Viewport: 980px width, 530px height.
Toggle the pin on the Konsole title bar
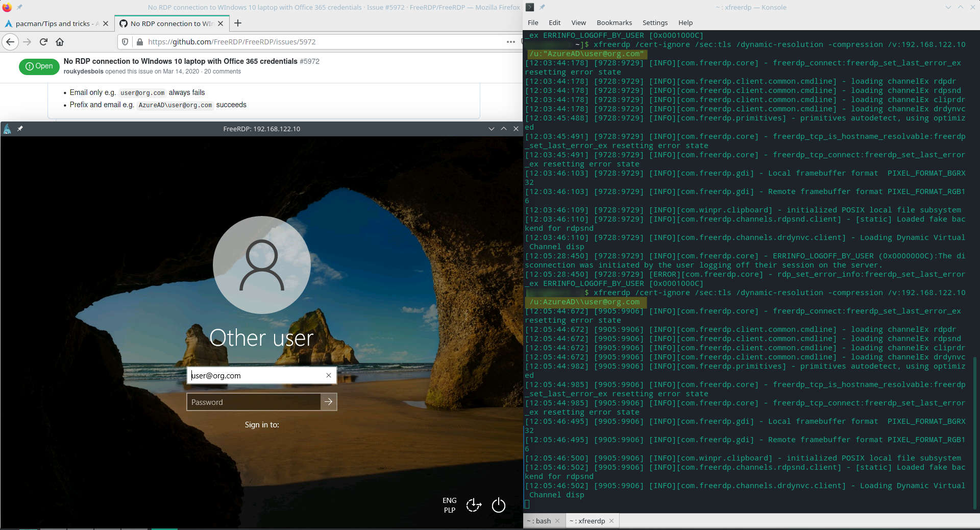click(x=543, y=7)
